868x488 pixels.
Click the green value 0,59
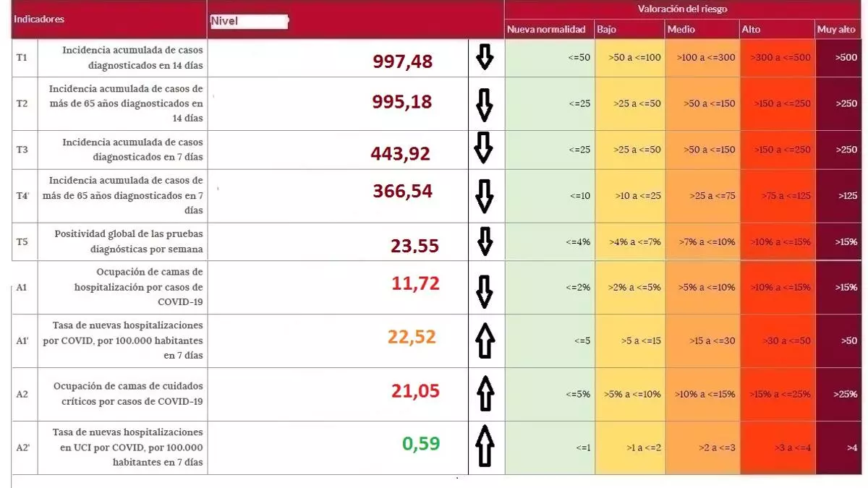point(420,443)
